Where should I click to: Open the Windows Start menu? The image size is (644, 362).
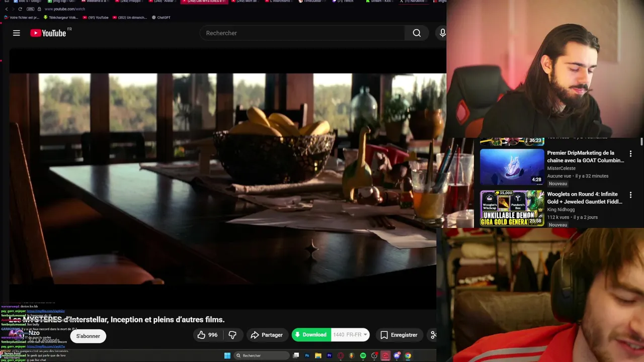227,355
